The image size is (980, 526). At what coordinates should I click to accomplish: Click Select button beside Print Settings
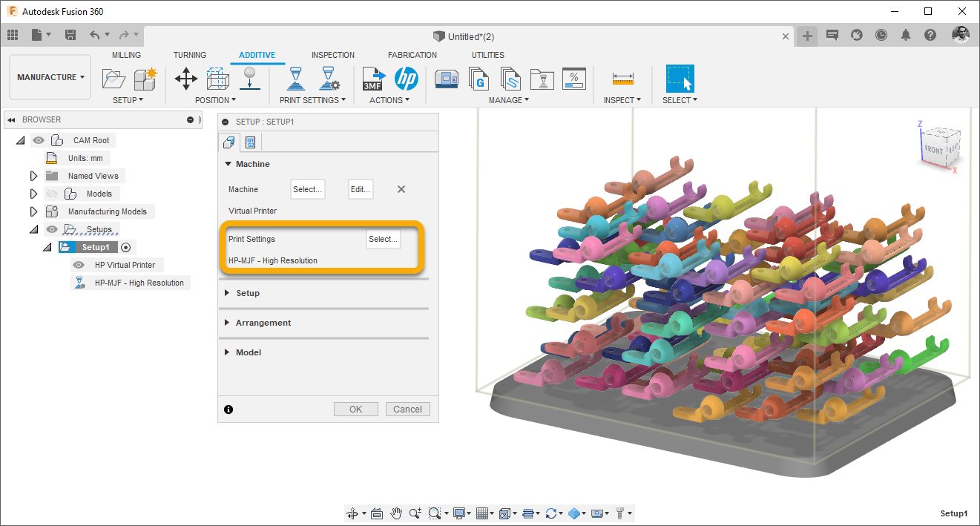coord(383,239)
